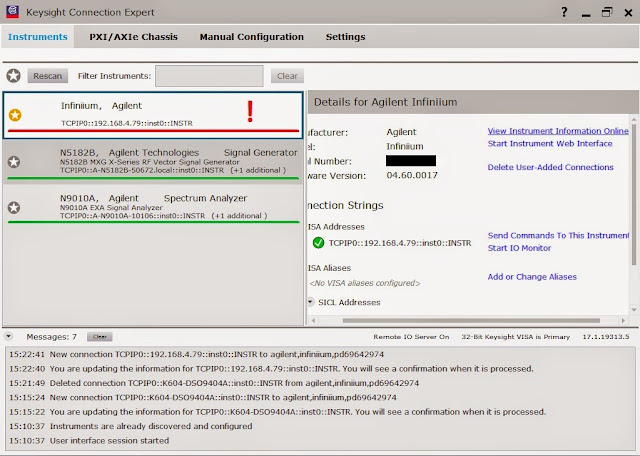Switch to the Instruments tab
The height and width of the screenshot is (456, 640).
point(38,37)
